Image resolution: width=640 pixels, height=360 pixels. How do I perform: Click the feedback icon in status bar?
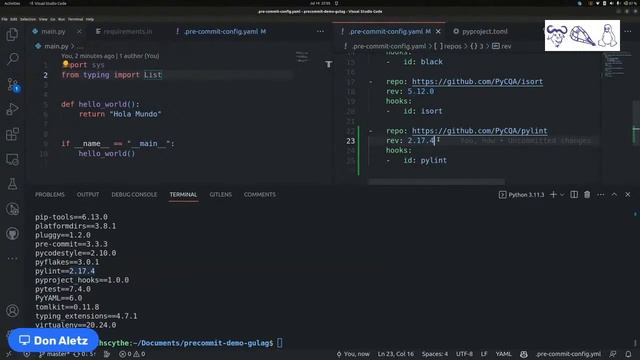(x=613, y=354)
